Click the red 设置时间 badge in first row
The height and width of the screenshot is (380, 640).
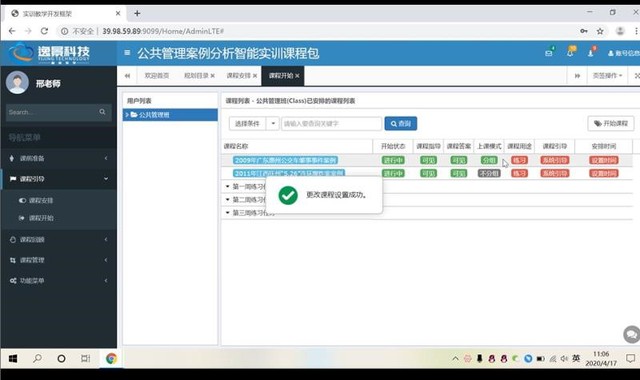[x=603, y=160]
